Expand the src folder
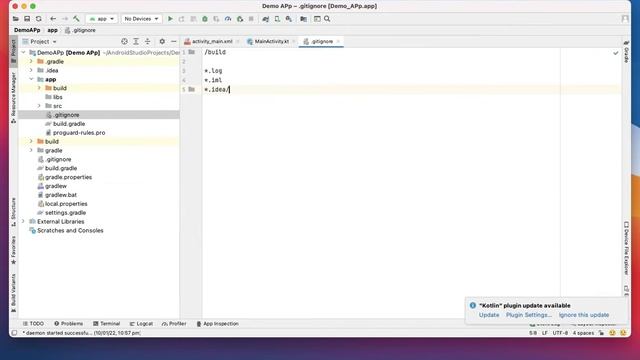Screen dimensions: 640x360 point(39,106)
